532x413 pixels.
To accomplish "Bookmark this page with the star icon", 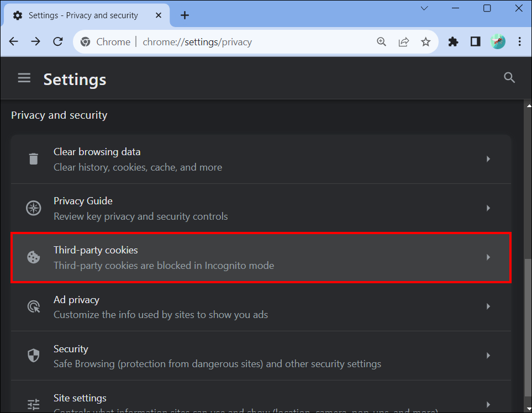I will click(x=425, y=42).
